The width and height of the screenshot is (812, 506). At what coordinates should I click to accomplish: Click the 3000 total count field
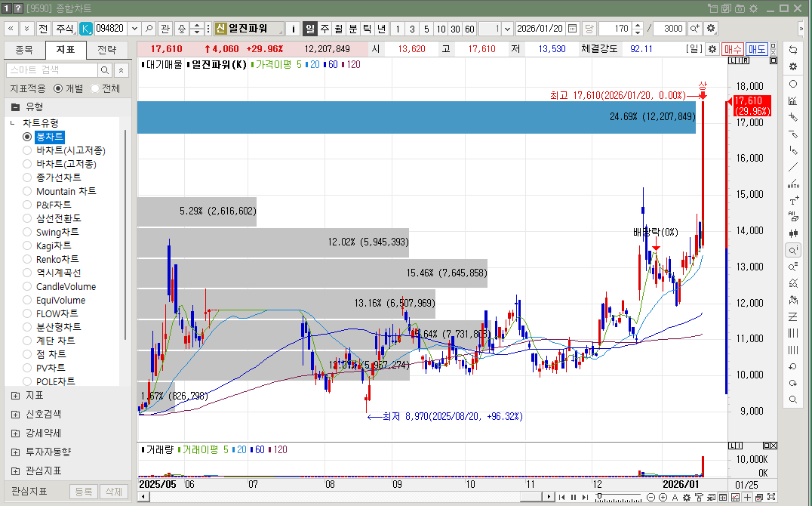[669, 29]
